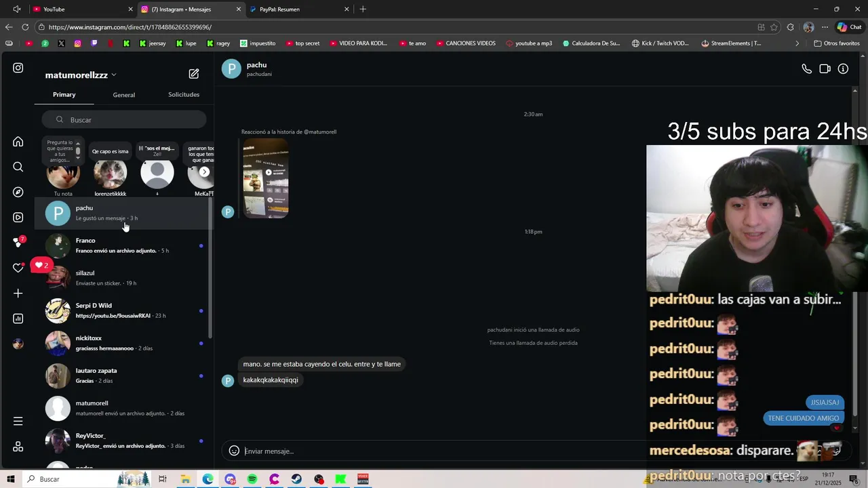Expand the bookmarks overflow chevron
868x488 pixels.
[x=797, y=43]
